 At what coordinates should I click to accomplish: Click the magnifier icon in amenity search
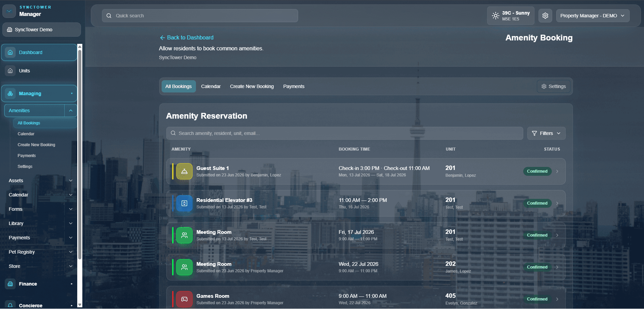[173, 133]
